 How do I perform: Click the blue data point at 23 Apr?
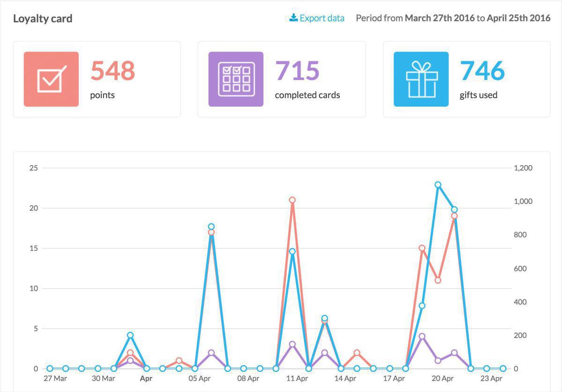487,369
